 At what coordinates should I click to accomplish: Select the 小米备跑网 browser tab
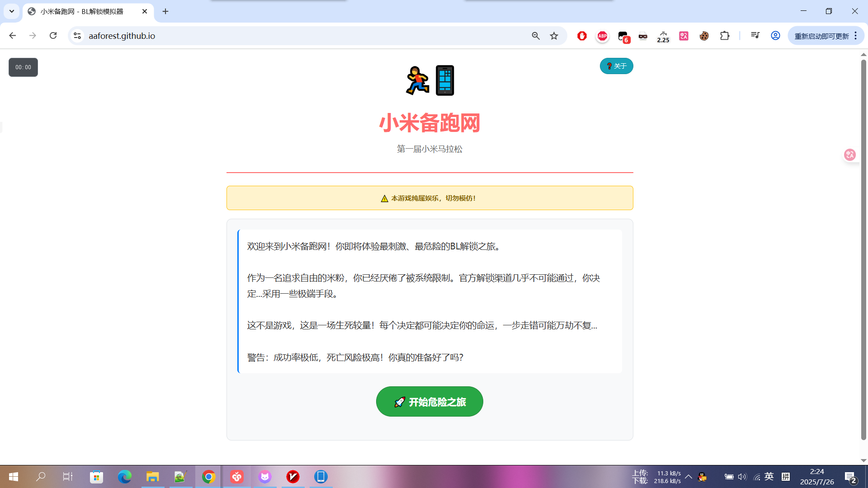tap(81, 11)
